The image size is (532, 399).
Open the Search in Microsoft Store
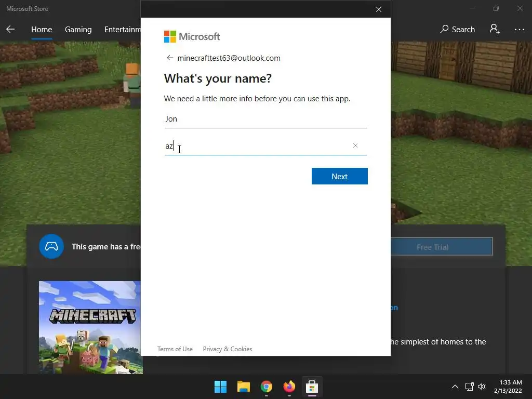457,29
